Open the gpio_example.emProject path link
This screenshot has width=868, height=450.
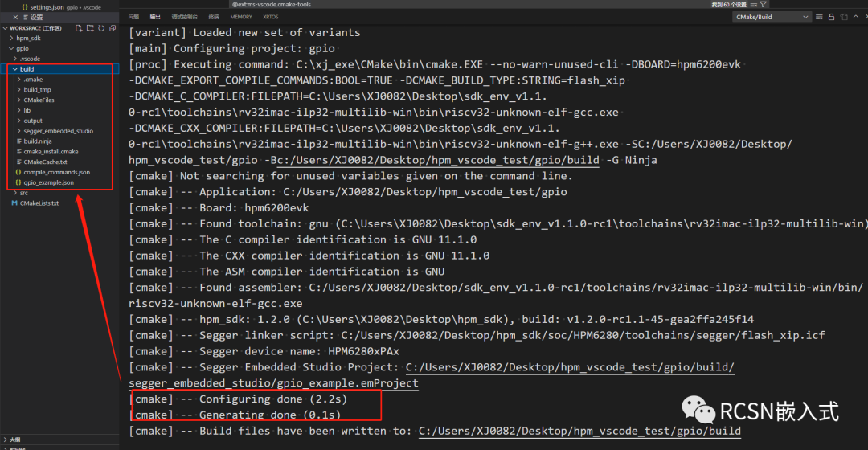[x=273, y=383]
